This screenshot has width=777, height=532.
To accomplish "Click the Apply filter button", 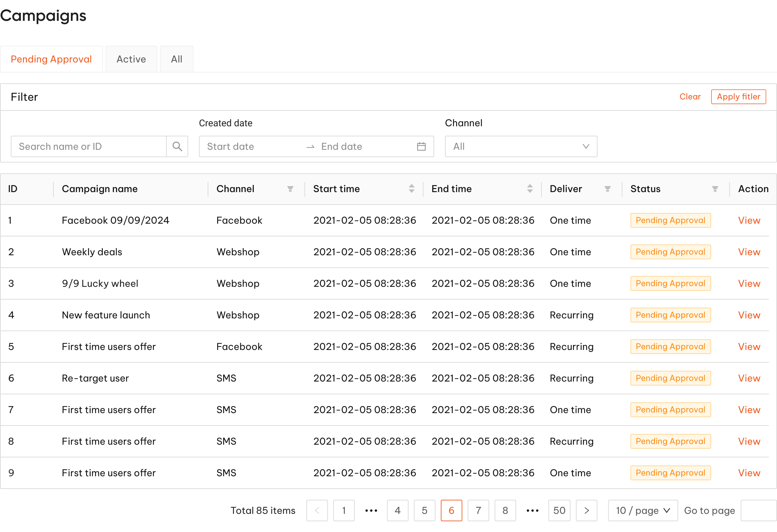I will (738, 97).
